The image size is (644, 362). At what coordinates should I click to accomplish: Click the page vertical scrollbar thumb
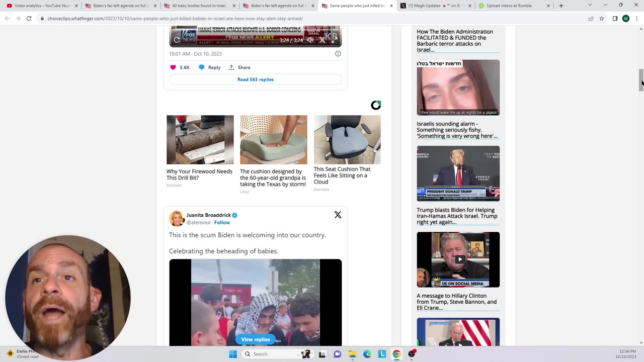pos(641,79)
